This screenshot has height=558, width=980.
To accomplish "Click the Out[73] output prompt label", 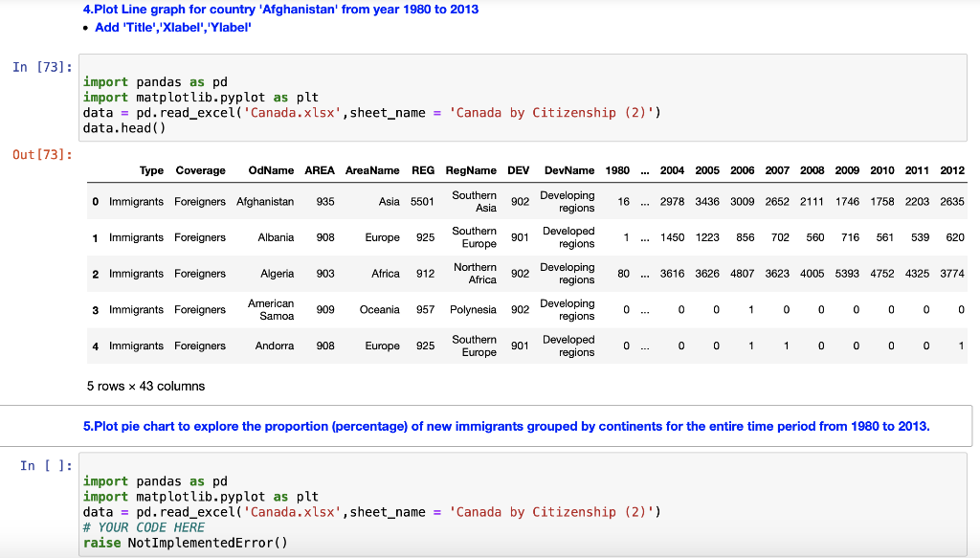I will tap(42, 154).
